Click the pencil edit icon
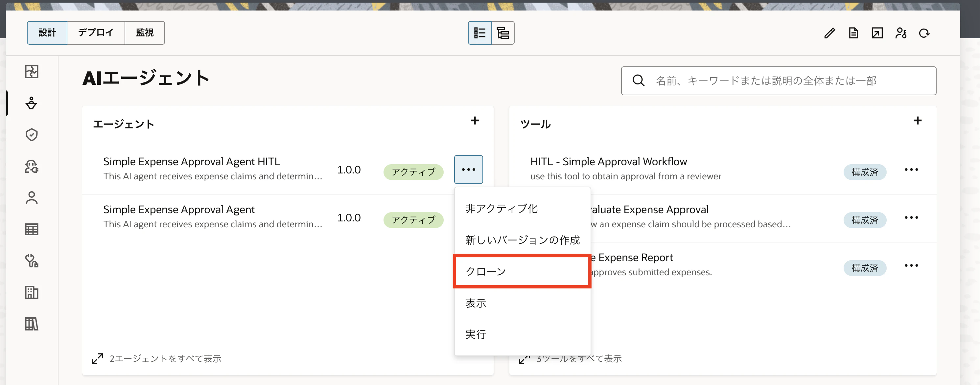The image size is (980, 385). pos(830,33)
